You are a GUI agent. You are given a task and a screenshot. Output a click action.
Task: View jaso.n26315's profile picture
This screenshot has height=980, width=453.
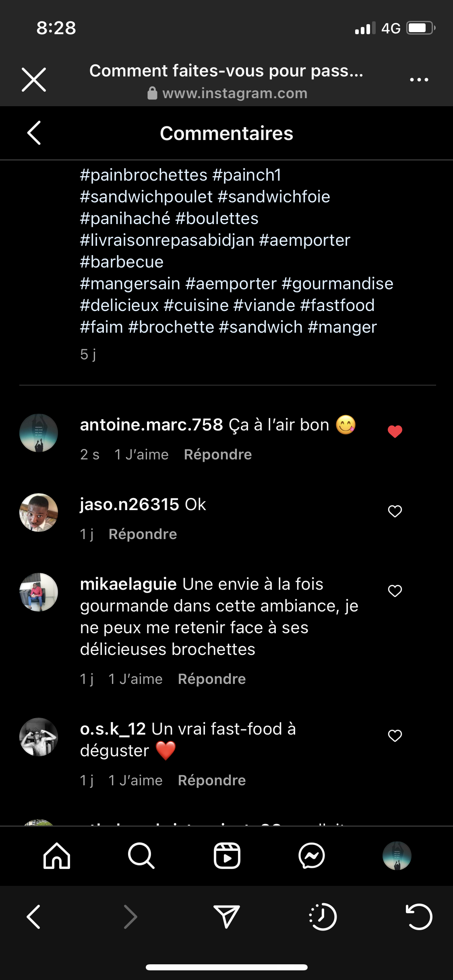pos(39,513)
